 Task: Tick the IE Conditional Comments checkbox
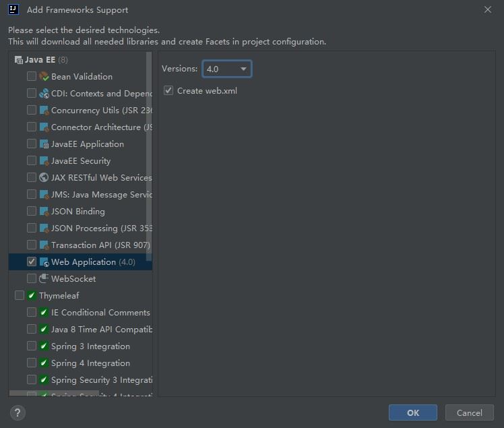point(32,312)
